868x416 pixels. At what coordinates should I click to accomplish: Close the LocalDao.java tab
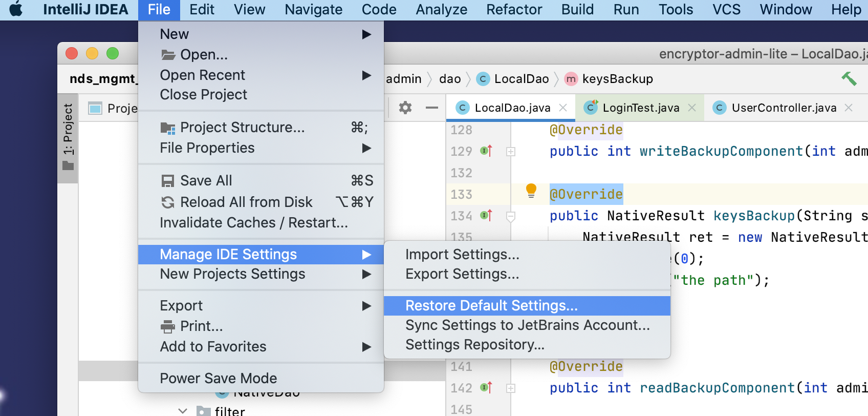(563, 108)
